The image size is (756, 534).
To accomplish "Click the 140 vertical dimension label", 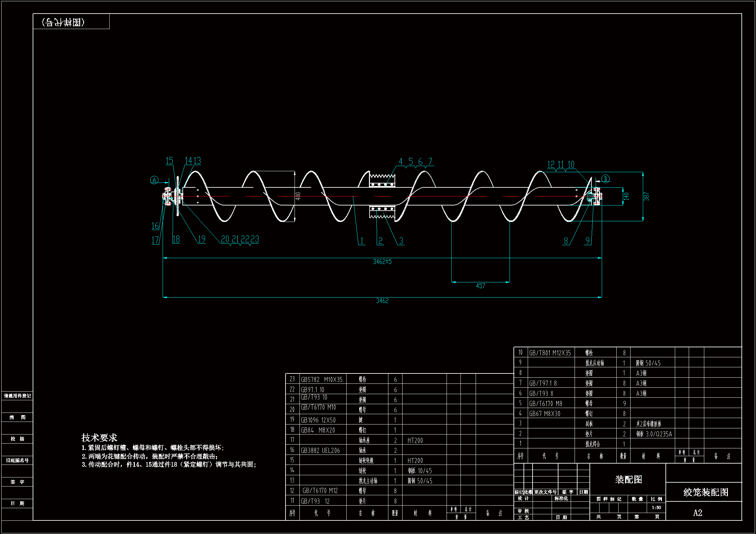I will point(626,196).
